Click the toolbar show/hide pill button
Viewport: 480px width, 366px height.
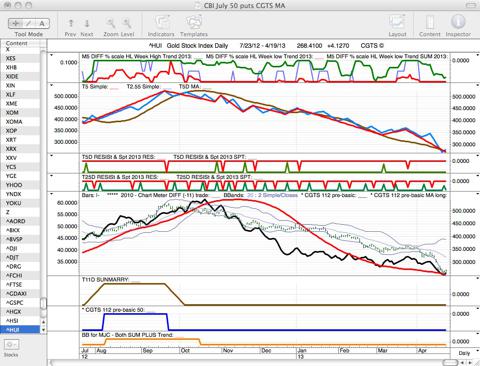pyautogui.click(x=471, y=5)
